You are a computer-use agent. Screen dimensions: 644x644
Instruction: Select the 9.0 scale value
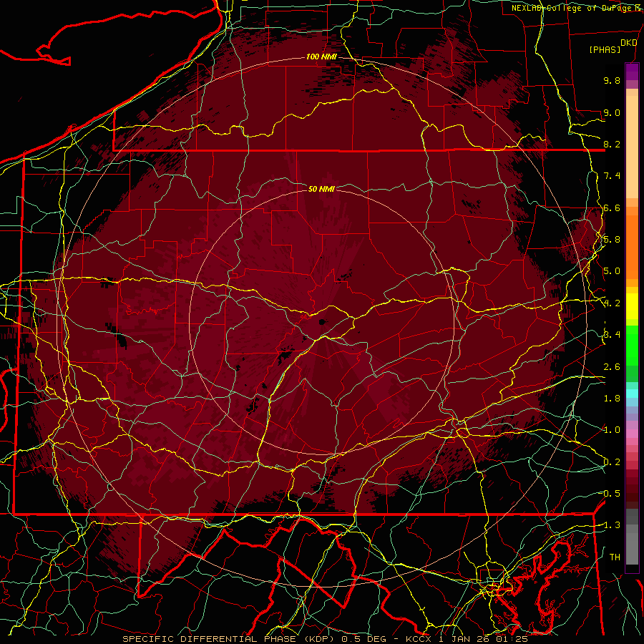click(612, 112)
